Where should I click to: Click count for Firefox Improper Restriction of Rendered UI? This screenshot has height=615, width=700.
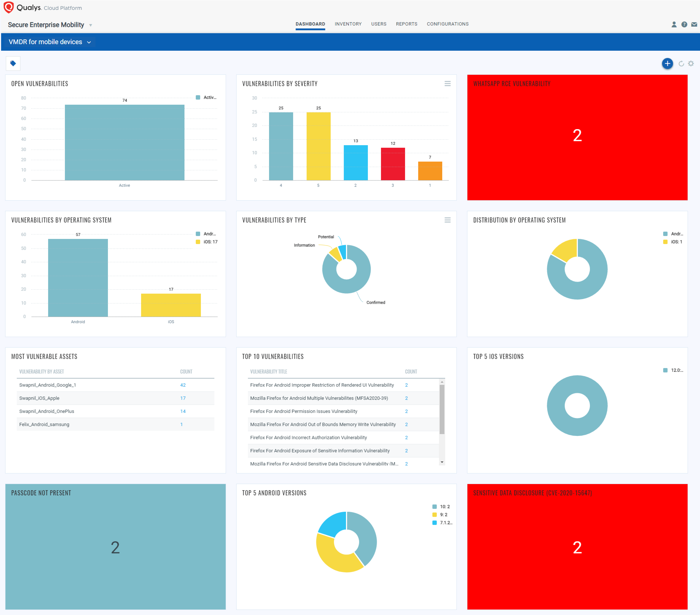[x=406, y=385]
